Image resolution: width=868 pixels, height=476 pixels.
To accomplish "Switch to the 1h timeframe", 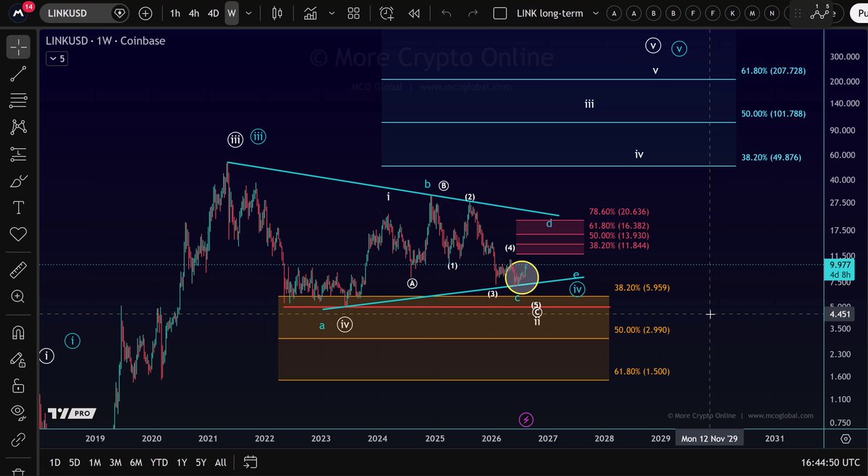I will click(x=175, y=13).
